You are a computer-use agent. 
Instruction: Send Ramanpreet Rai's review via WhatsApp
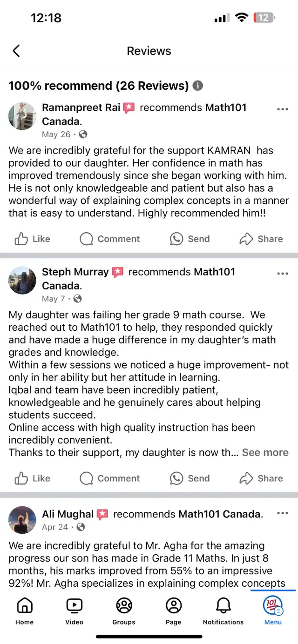pyautogui.click(x=190, y=239)
